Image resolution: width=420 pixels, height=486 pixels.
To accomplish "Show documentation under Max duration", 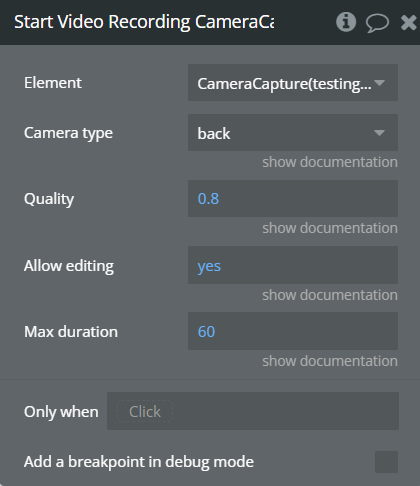I will pyautogui.click(x=330, y=361).
